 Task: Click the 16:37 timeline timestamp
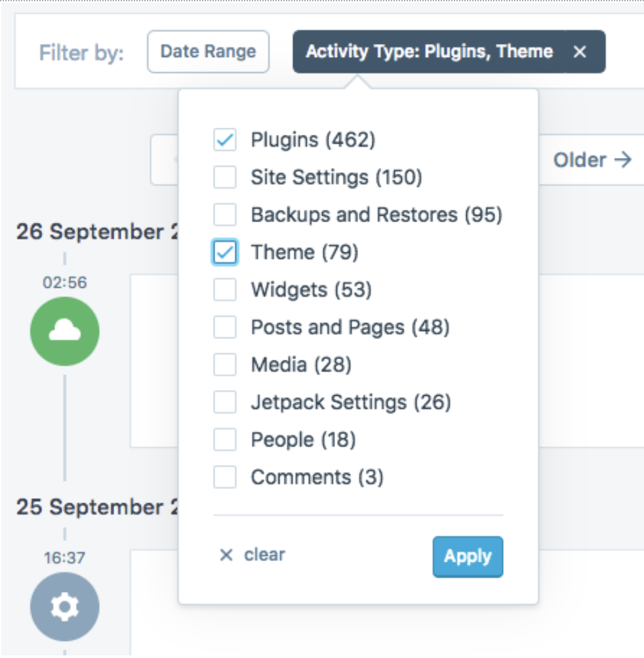pyautogui.click(x=64, y=558)
